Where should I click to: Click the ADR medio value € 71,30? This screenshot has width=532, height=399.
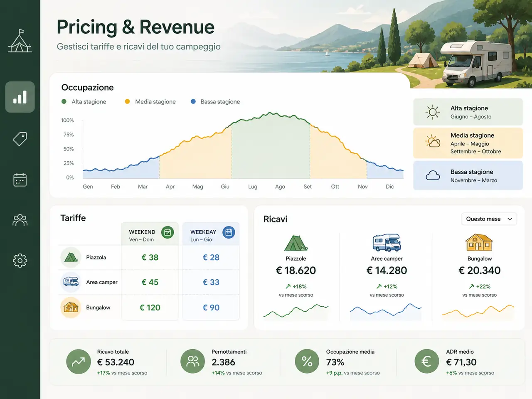(x=461, y=362)
